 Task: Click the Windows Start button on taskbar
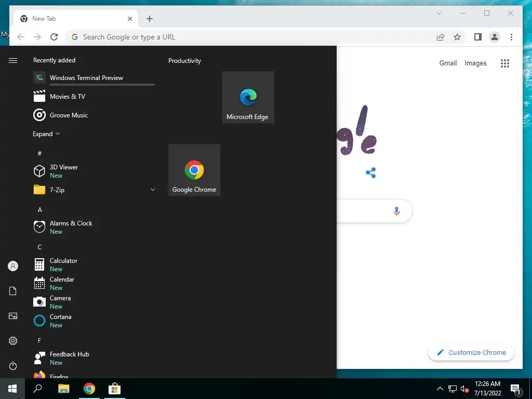(12, 389)
